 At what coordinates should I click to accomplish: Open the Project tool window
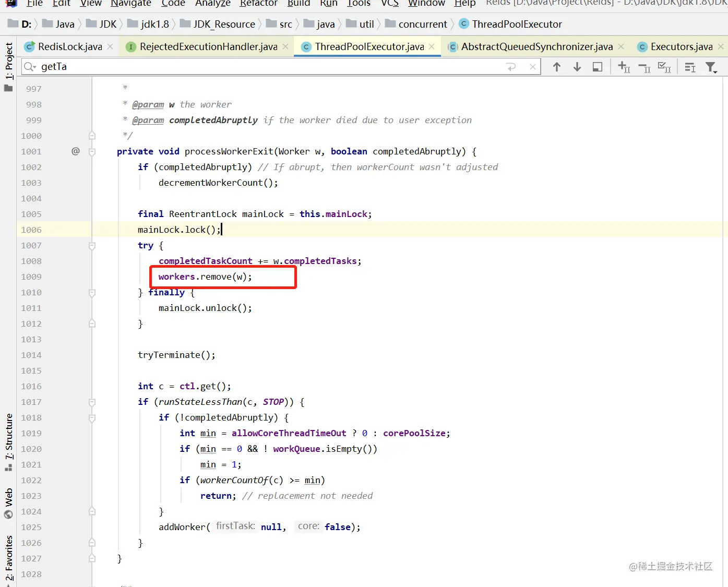point(8,67)
